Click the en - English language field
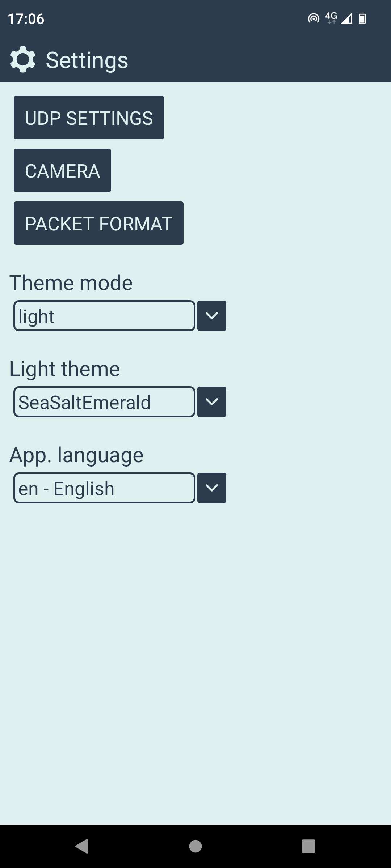The height and width of the screenshot is (868, 391). click(104, 488)
